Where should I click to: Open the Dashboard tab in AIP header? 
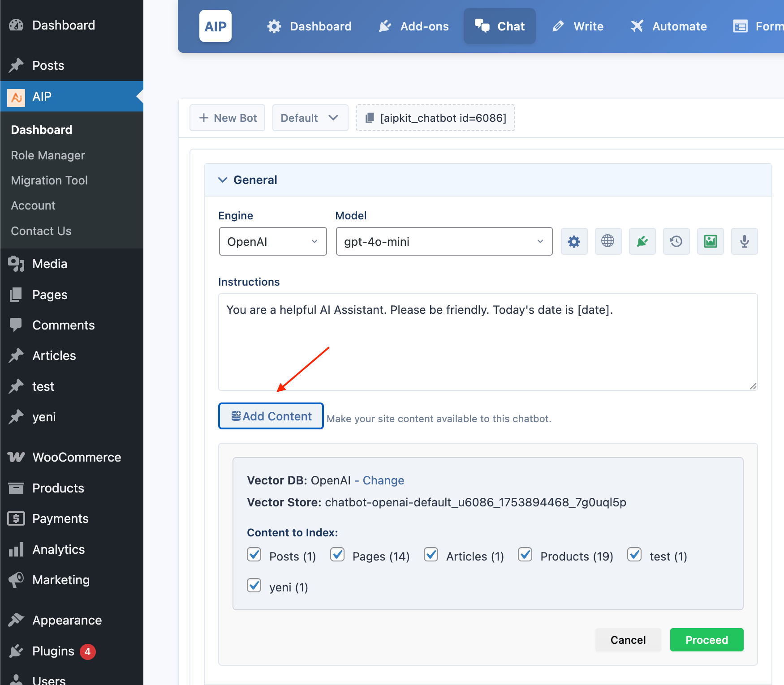pyautogui.click(x=309, y=26)
